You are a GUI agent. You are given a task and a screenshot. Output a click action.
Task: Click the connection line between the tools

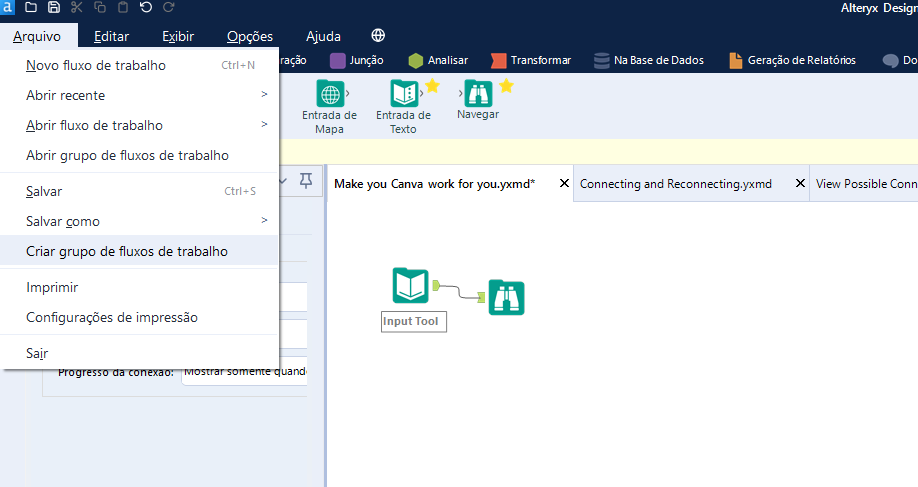458,291
